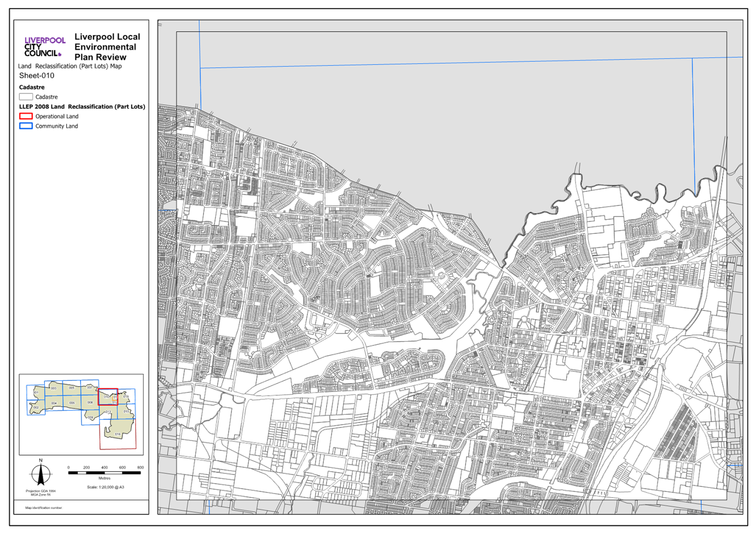Click the 'Map identification number:' text

pyautogui.click(x=44, y=508)
